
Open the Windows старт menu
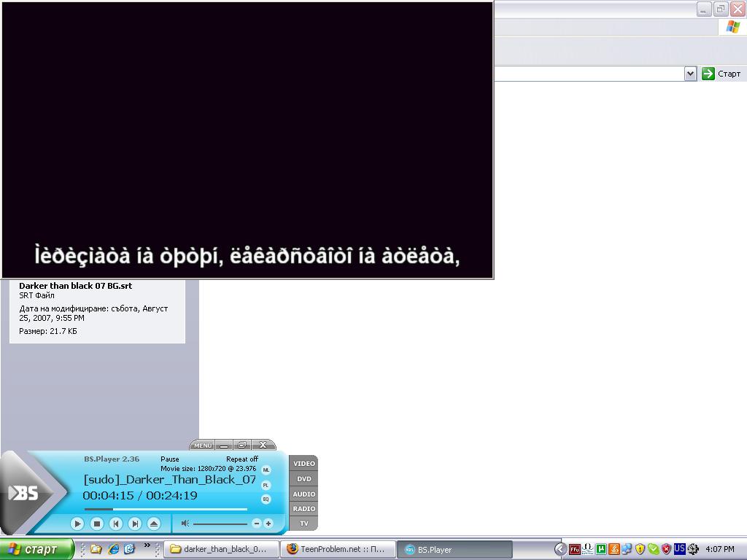[x=37, y=550]
